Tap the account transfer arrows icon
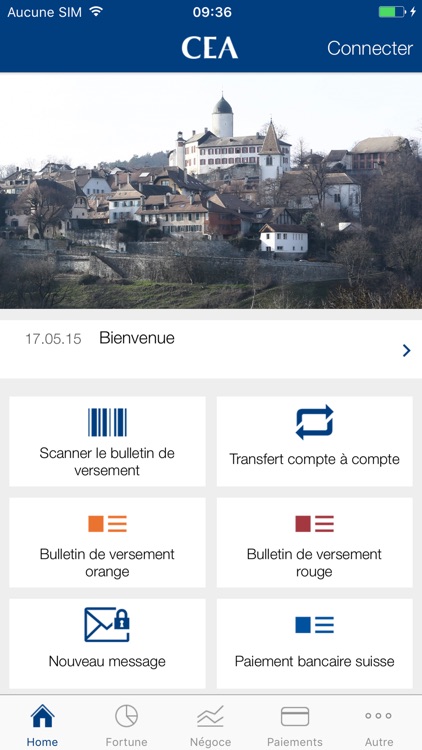Screen dimensions: 422x750 (x=314, y=422)
